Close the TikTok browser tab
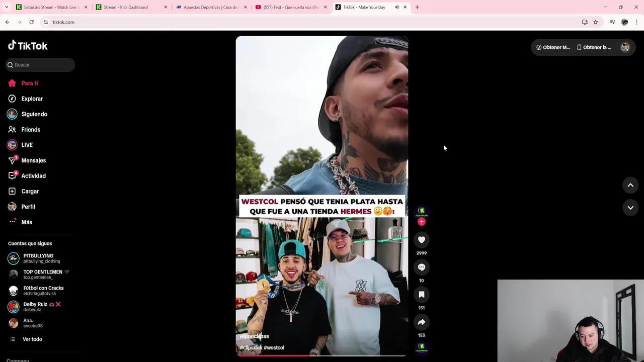The height and width of the screenshot is (362, 644). coord(405,7)
